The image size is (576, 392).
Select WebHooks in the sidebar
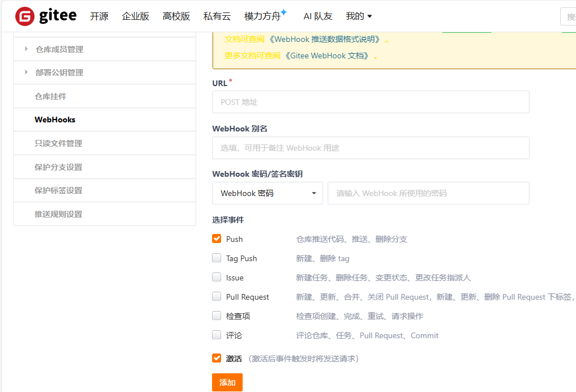[104, 120]
